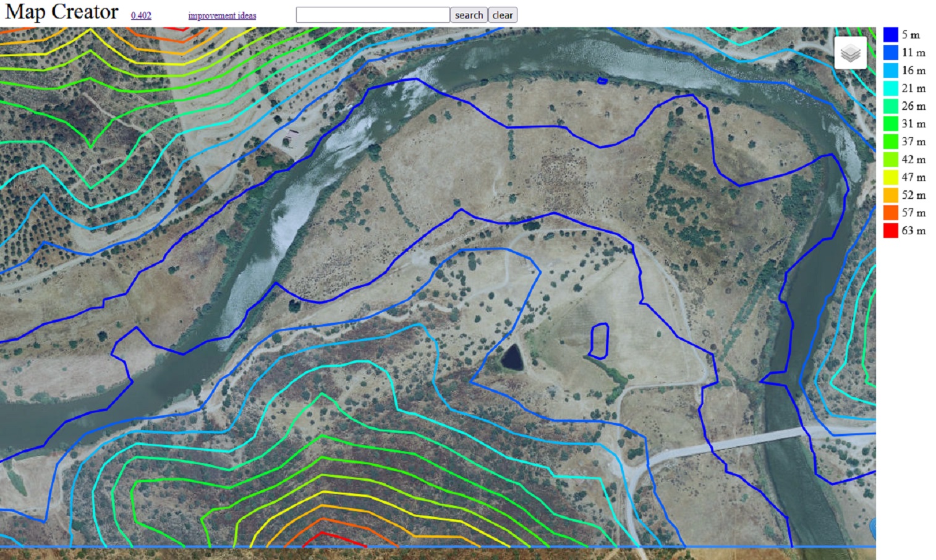Click the '42 m' legend label
This screenshot has width=936, height=560.
(x=914, y=159)
